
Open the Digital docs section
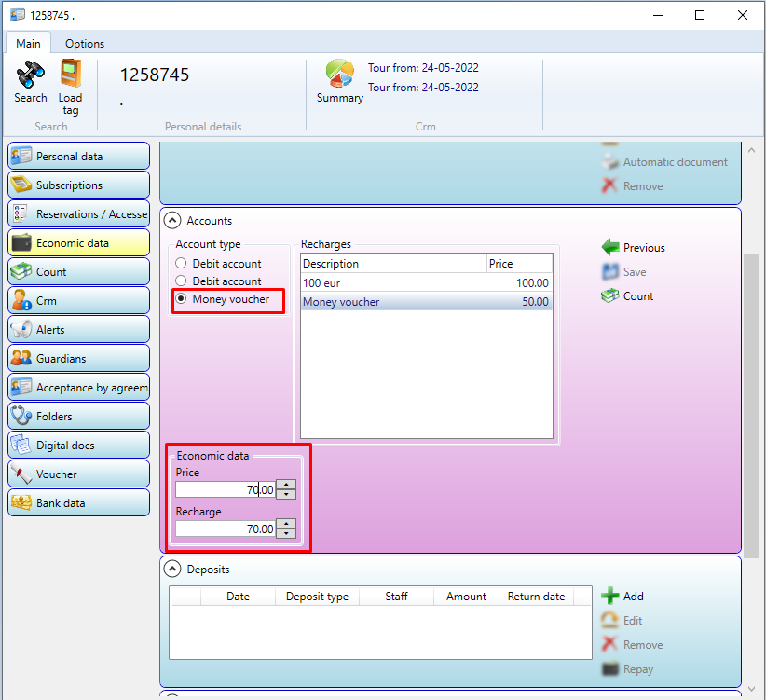click(78, 445)
